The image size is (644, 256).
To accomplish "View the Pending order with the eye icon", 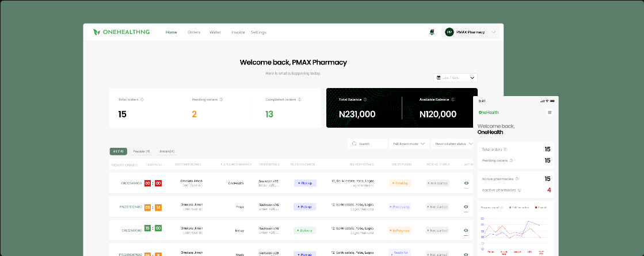I will (x=466, y=184).
